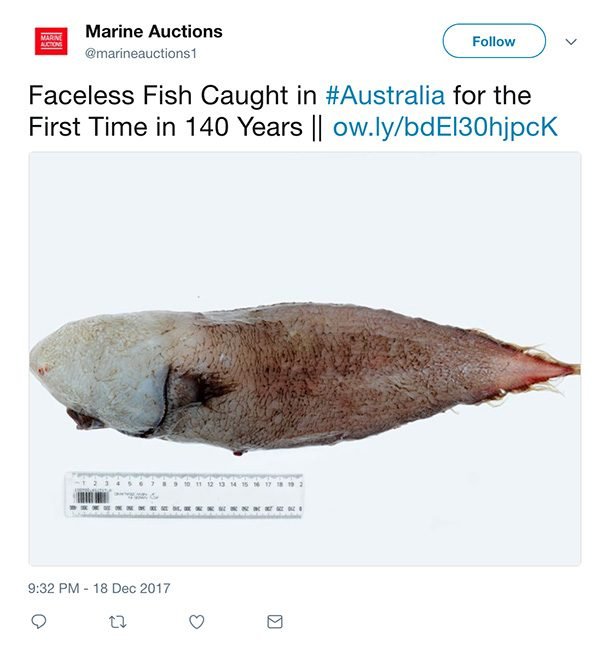The height and width of the screenshot is (655, 610).
Task: Visit the ow.ly/bdEl30hjpcK link
Action: click(445, 129)
